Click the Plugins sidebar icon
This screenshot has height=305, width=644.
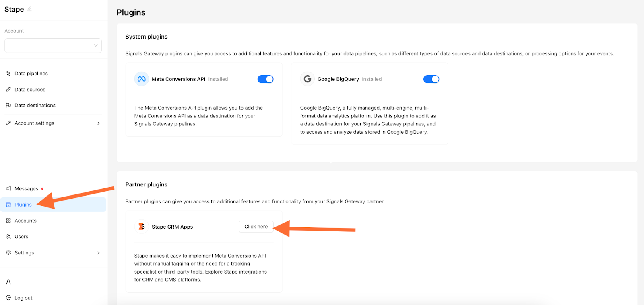pos(8,205)
